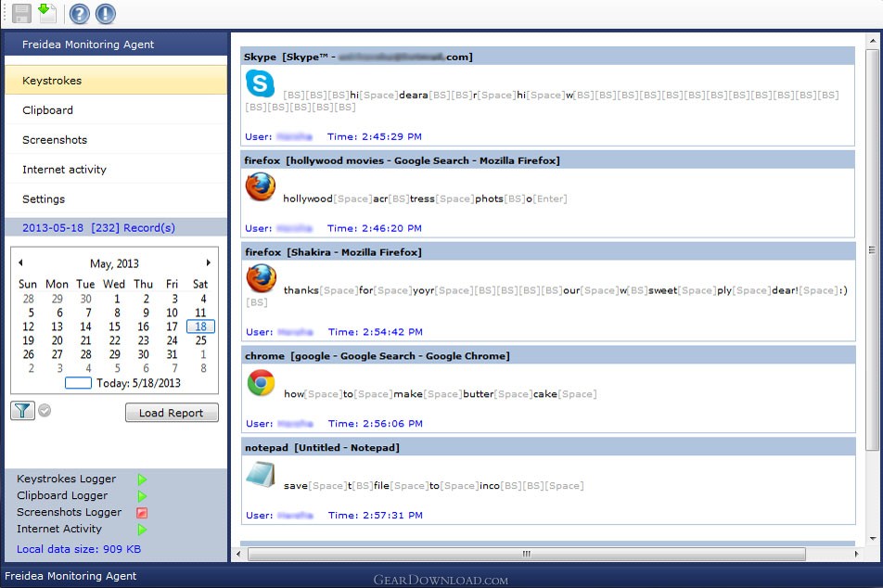Screen dimensions: 883x588
Task: Click the Time: 2:46:20 PM entry
Action: (x=375, y=229)
